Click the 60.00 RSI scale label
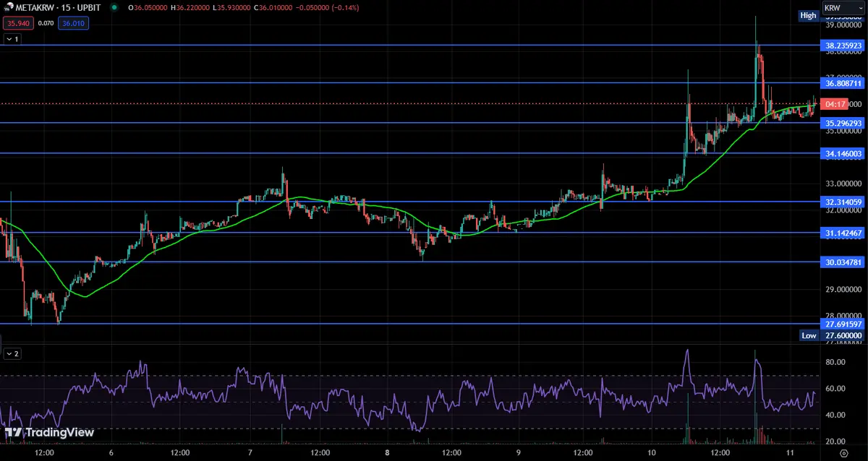 835,389
